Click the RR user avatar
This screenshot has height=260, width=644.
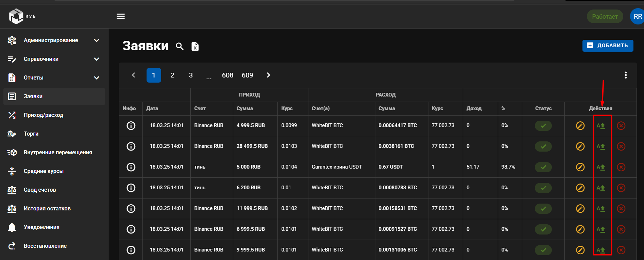coord(637,16)
